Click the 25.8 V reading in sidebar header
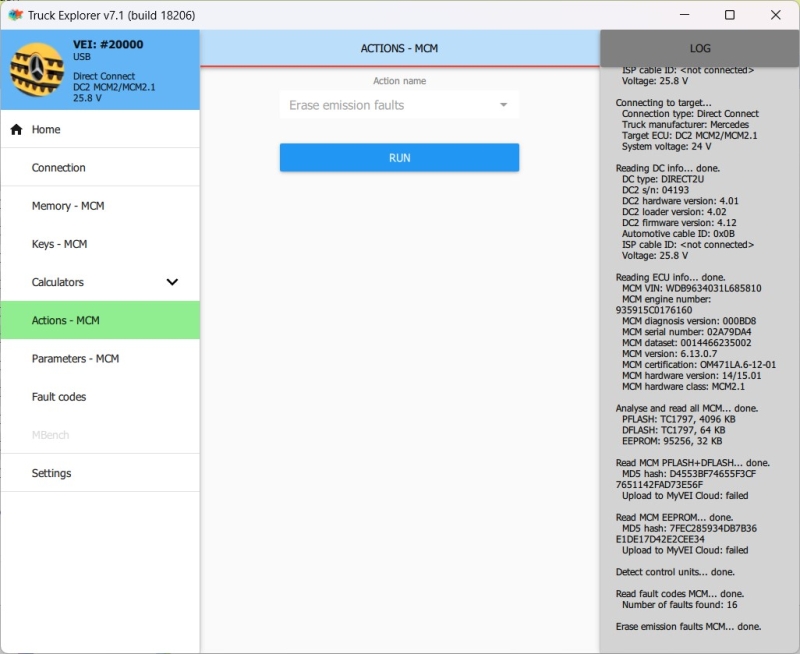Image resolution: width=800 pixels, height=654 pixels. click(x=87, y=98)
